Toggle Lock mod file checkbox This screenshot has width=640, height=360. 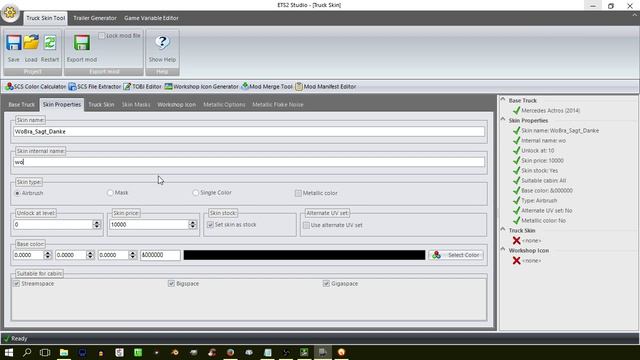[x=102, y=36]
